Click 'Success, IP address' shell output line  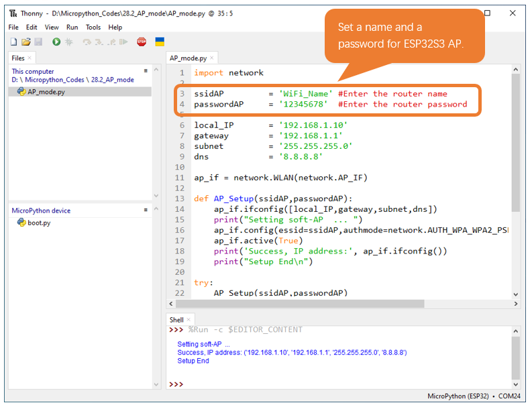pos(292,353)
